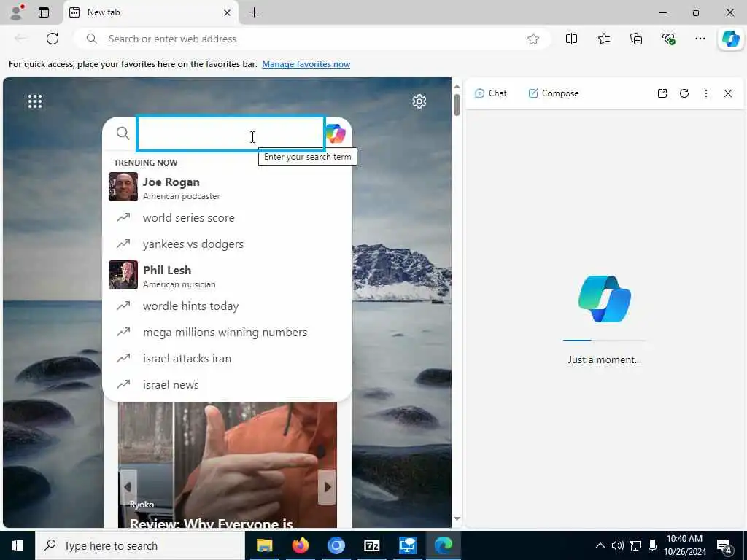Viewport: 747px width, 560px height.
Task: Launch Firefox from the taskbar
Action: coord(300,545)
